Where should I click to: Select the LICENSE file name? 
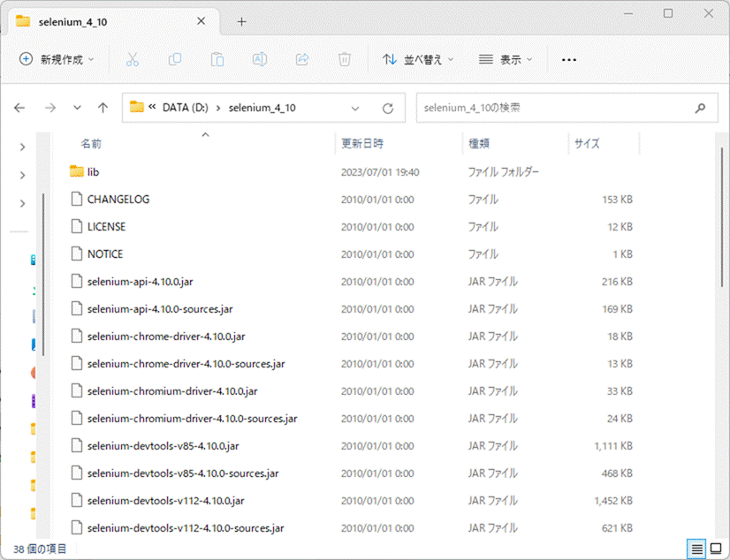pyautogui.click(x=107, y=227)
